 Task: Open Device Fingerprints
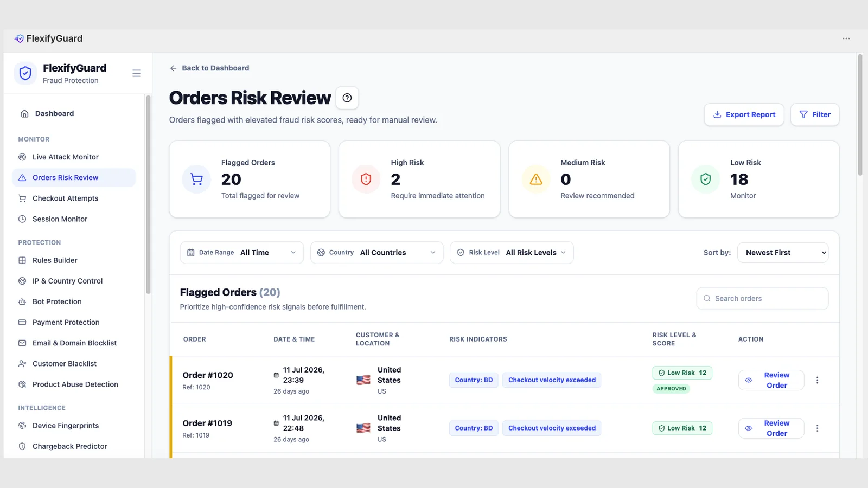pos(74,426)
